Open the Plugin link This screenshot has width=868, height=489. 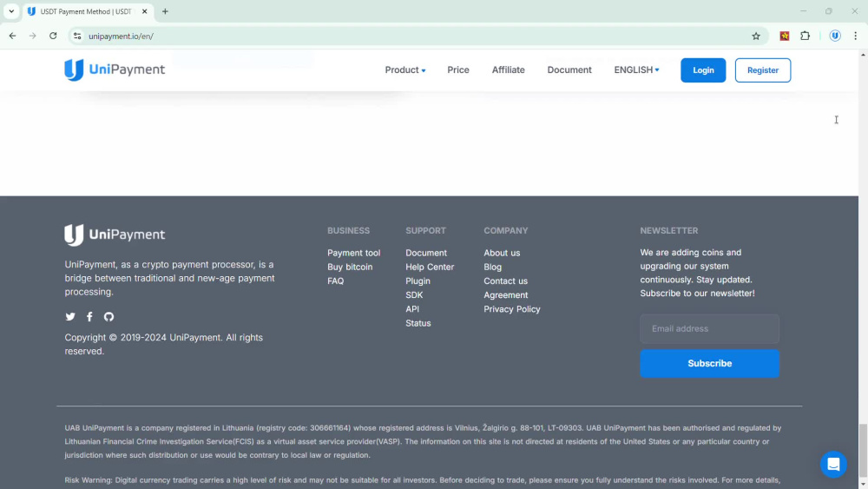pos(418,281)
